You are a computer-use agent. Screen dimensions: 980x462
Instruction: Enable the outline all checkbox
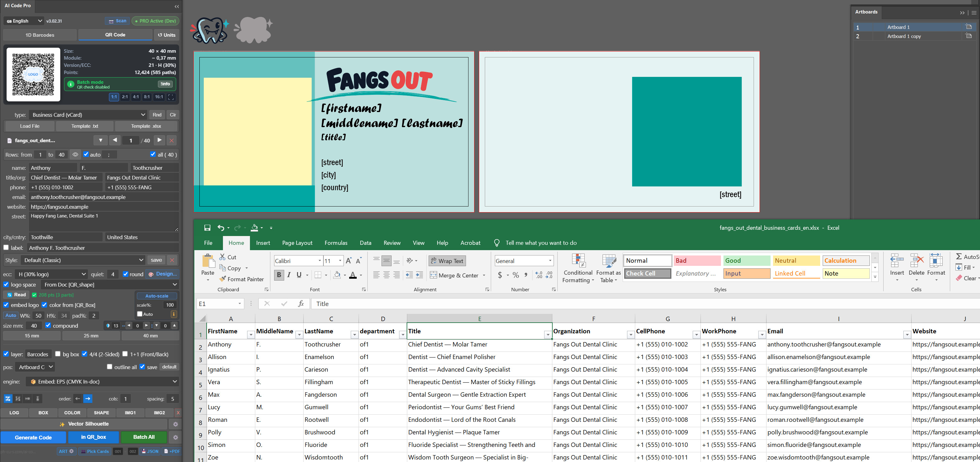point(110,367)
